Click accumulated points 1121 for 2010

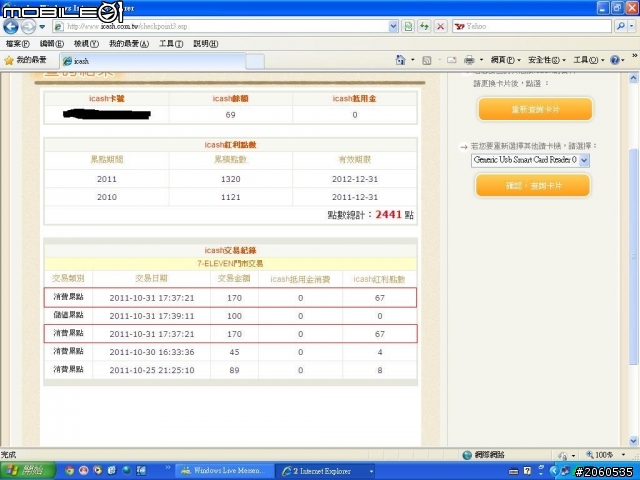(231, 197)
